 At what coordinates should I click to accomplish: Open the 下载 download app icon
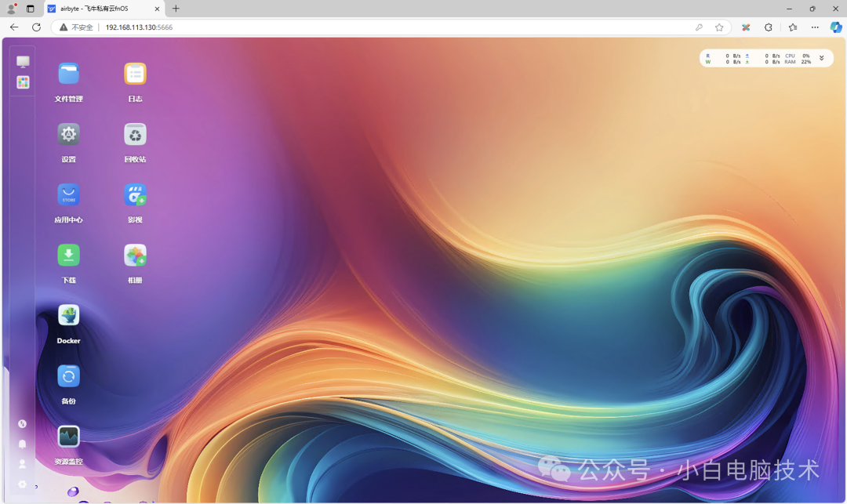click(68, 256)
